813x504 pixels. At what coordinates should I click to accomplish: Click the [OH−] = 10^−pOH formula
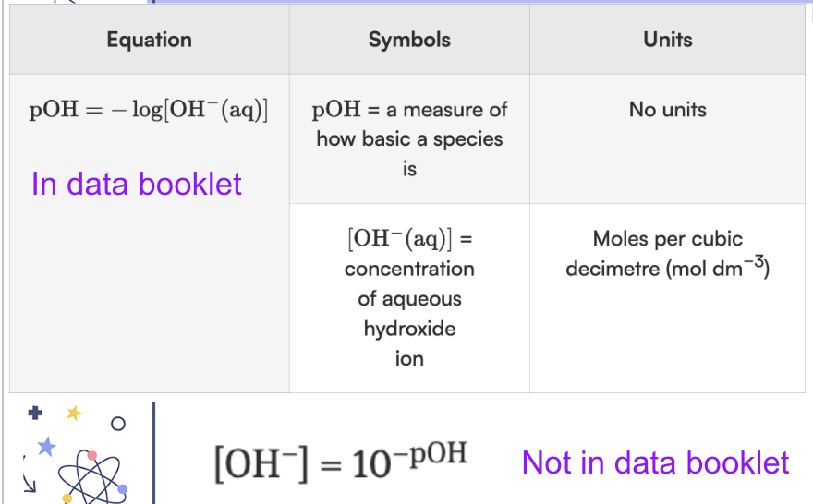(340, 461)
